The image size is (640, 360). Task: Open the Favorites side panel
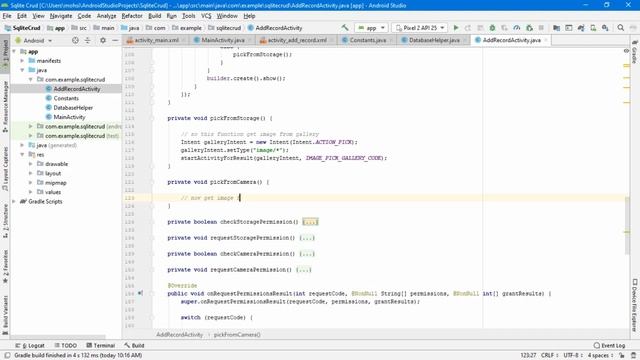tap(5, 266)
